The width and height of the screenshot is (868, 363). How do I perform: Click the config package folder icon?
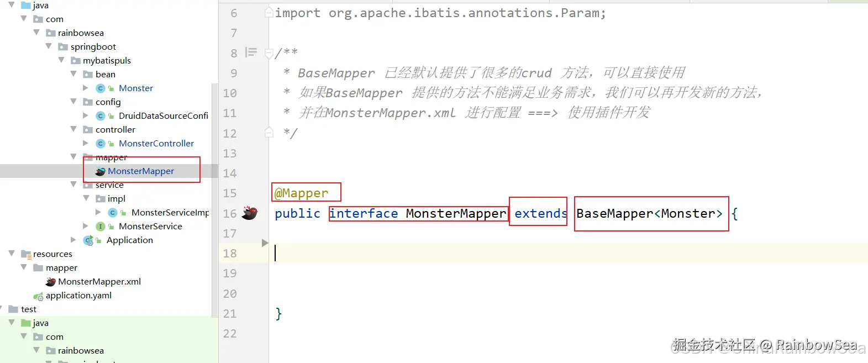pos(88,102)
